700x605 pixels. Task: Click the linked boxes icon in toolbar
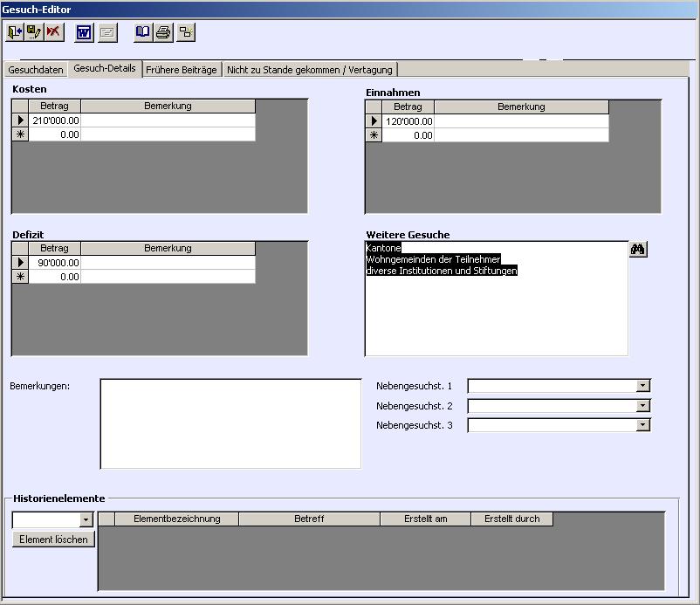pyautogui.click(x=185, y=33)
